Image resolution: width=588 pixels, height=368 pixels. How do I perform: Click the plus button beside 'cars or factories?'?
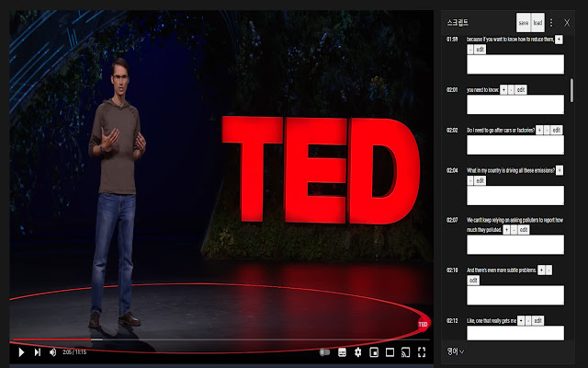click(x=539, y=130)
